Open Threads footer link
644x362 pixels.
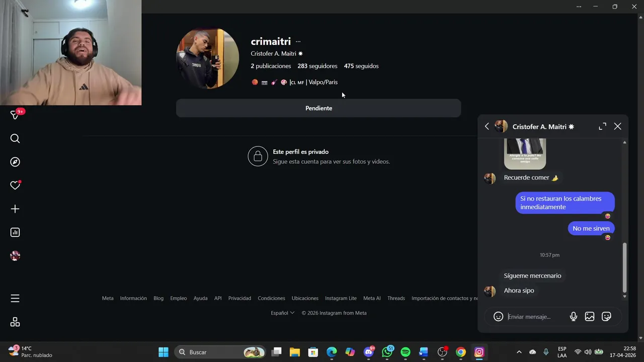396,298
